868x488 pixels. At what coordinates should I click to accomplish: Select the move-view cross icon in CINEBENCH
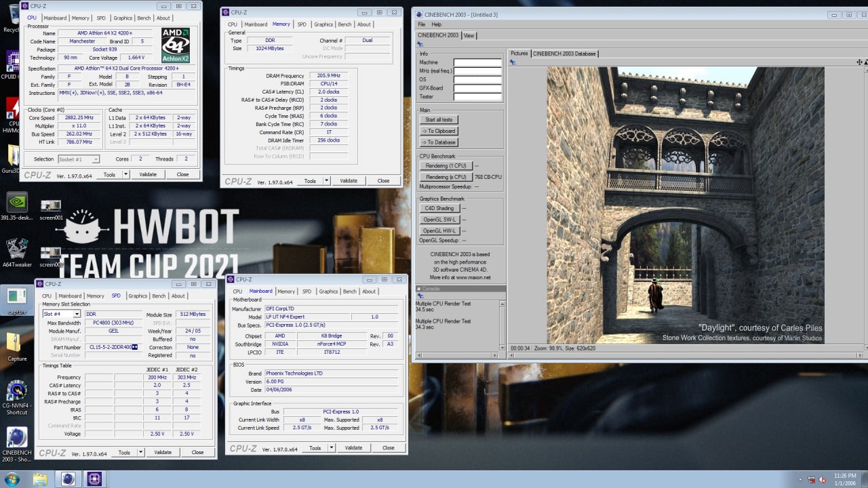click(859, 62)
